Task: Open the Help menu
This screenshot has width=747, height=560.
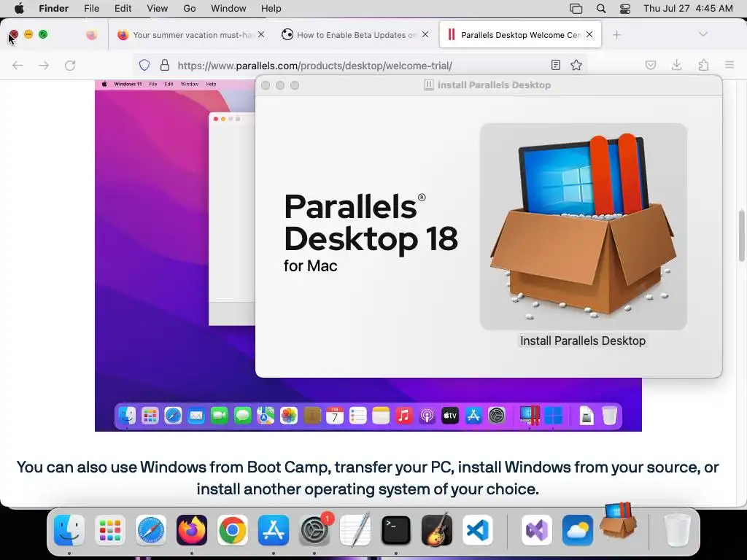Action: coord(271,9)
